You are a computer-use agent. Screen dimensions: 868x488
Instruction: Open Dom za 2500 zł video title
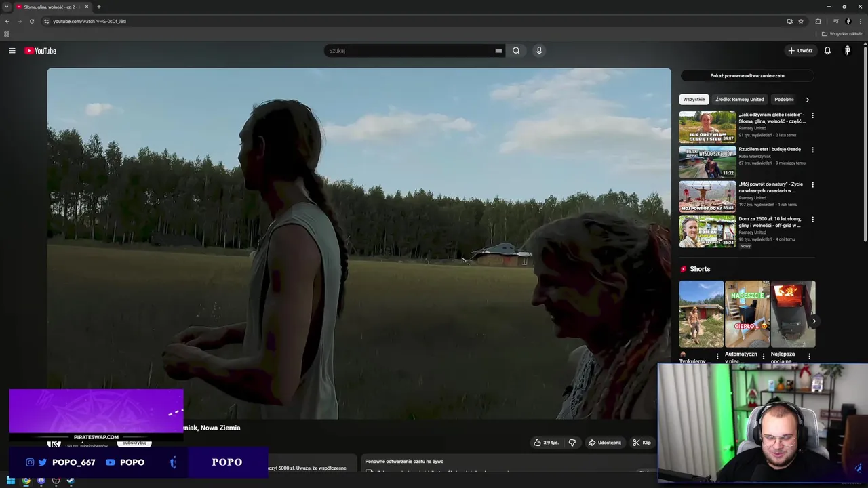[x=772, y=222]
